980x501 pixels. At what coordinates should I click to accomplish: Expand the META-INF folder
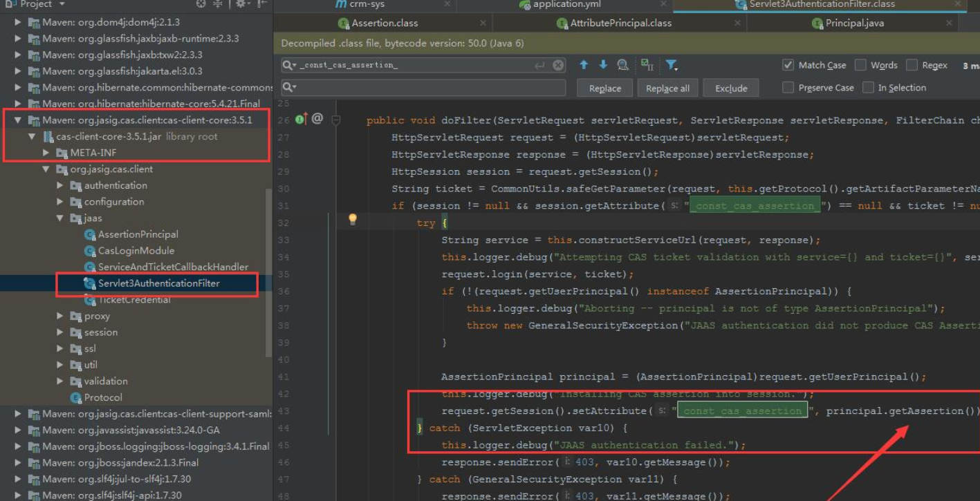[x=46, y=153]
